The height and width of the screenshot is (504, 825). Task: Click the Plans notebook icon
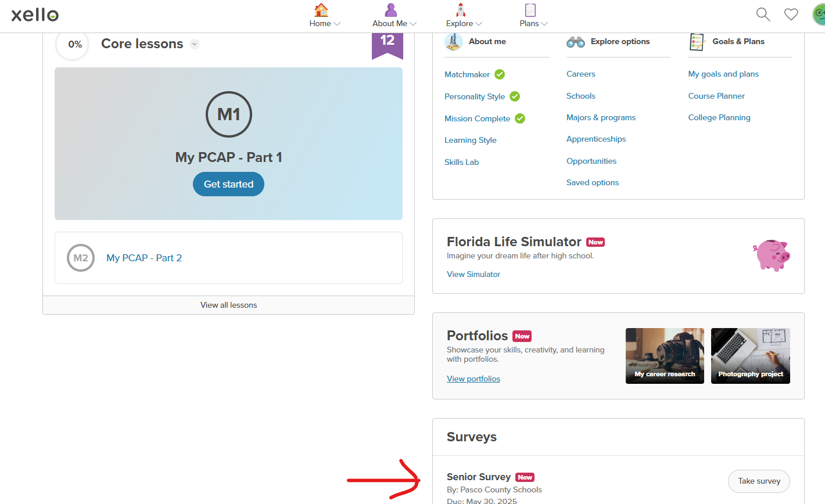(530, 10)
